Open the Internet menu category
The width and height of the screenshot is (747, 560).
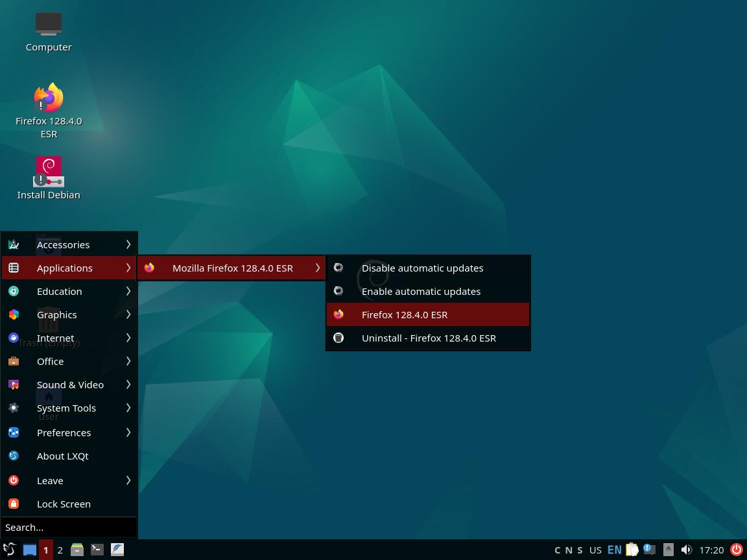69,338
